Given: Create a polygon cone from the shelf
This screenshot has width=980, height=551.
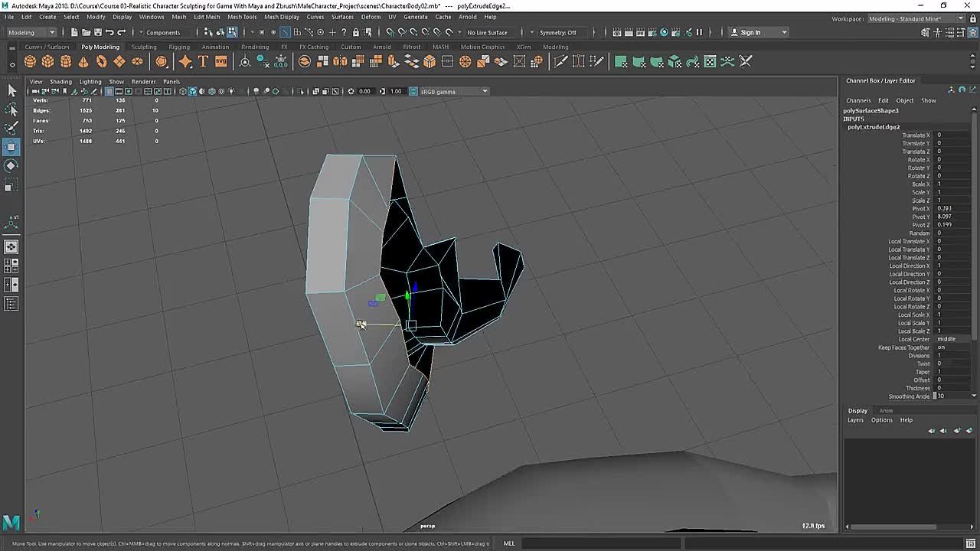Looking at the screenshot, I should click(x=83, y=61).
